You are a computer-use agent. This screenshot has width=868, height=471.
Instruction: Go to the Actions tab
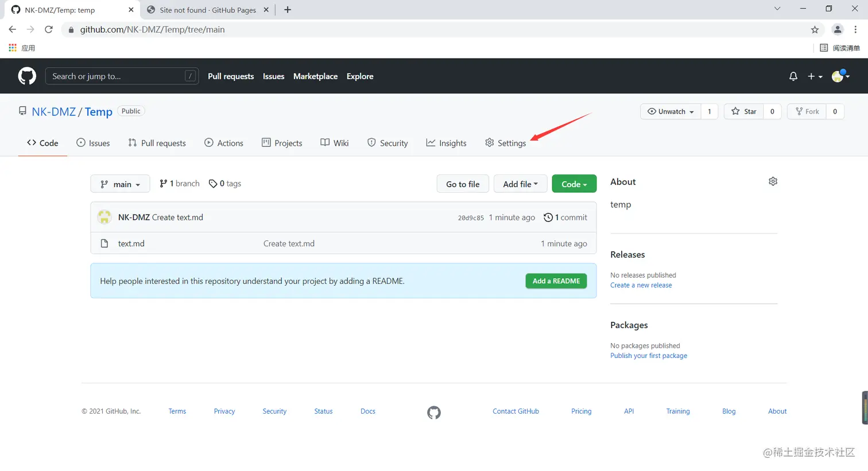[x=224, y=143]
